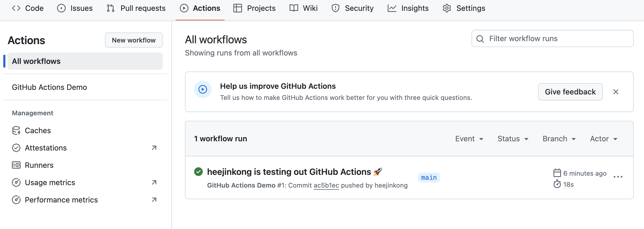Click the '18s' run duration
644x229 pixels.
[x=569, y=184]
